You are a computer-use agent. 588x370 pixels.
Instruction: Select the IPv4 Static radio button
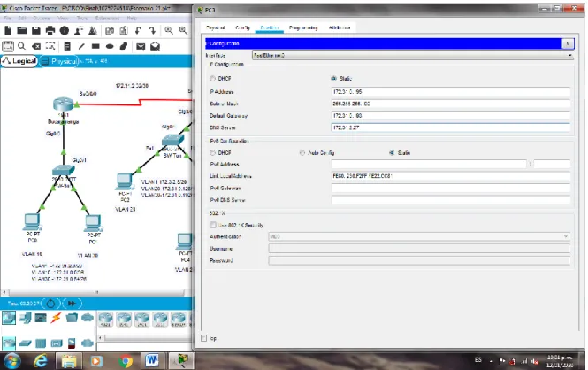[333, 79]
